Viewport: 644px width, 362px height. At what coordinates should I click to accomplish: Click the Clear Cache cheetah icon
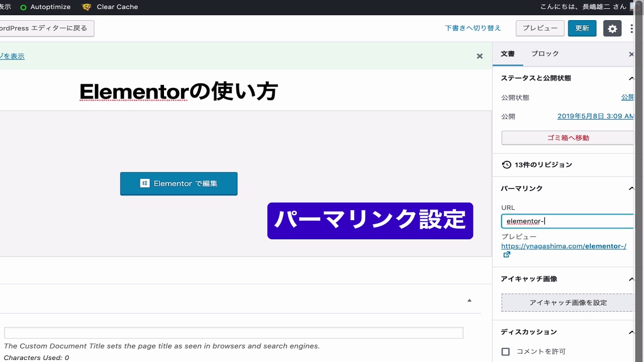pos(87,7)
